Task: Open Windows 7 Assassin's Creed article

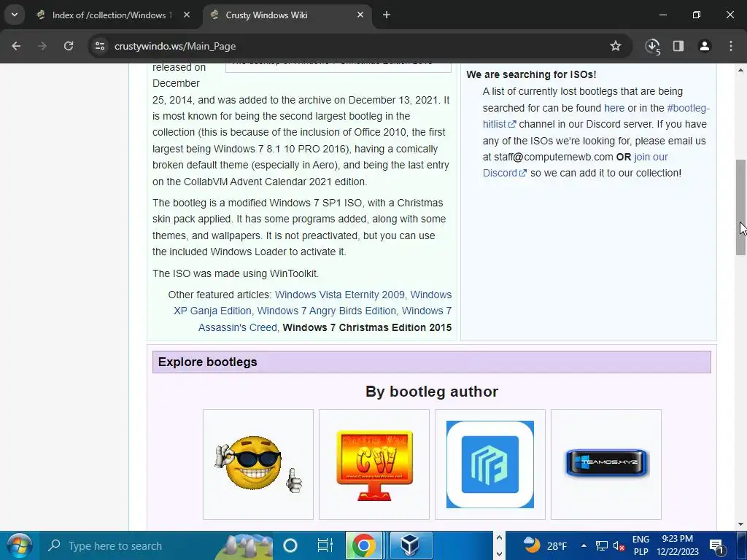Action: 325,319
